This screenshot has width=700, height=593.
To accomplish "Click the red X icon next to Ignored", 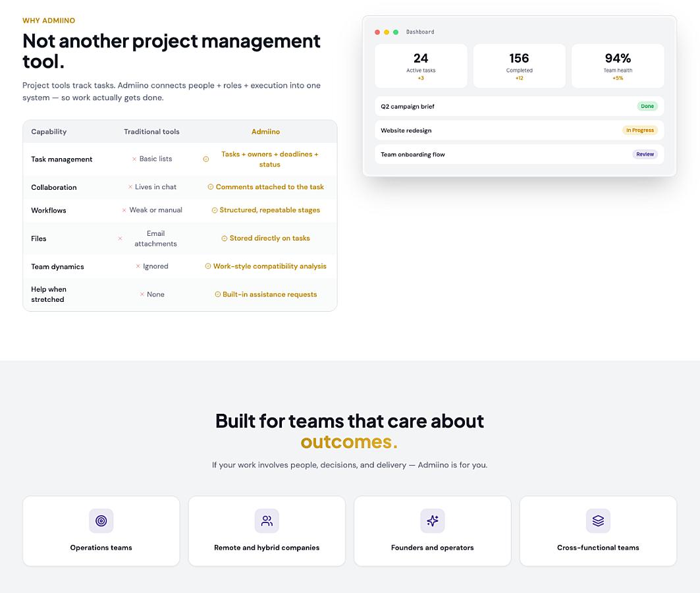I will 138,266.
